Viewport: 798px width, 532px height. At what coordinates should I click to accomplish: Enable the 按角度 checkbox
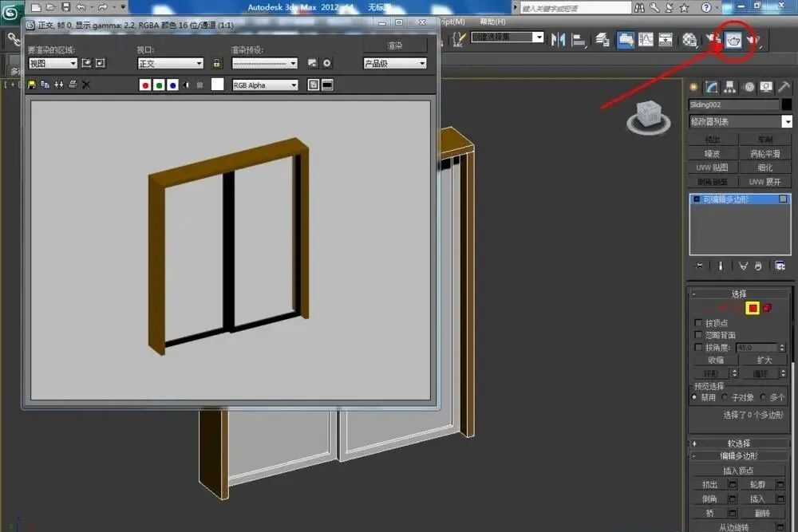[x=698, y=347]
